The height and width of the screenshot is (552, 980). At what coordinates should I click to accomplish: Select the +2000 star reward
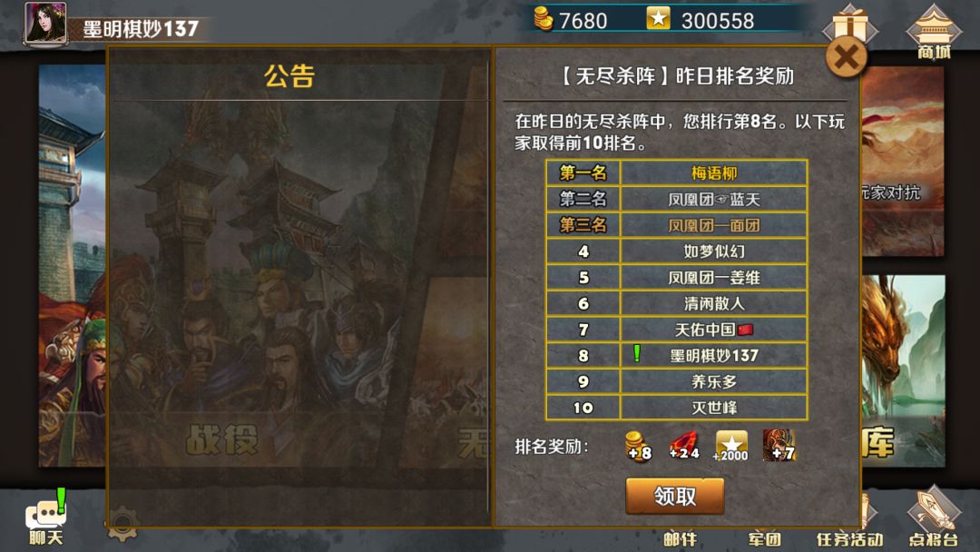click(730, 446)
